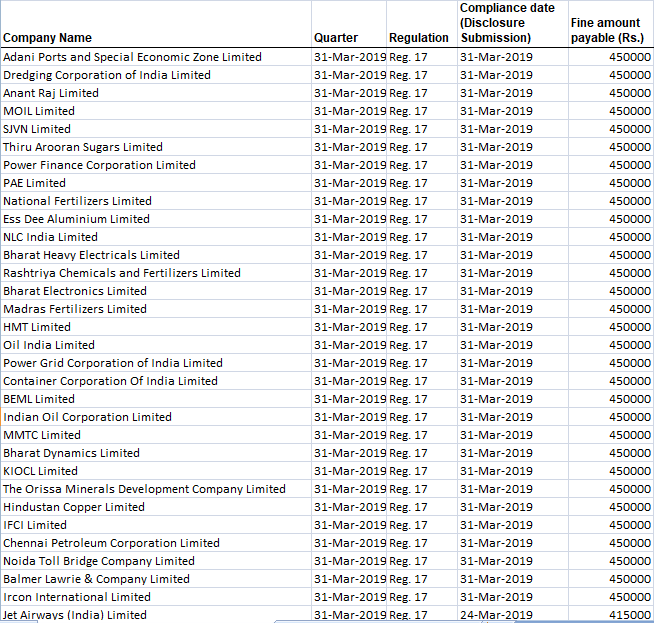
Task: Select the MOIL Limited cell
Action: (x=39, y=111)
